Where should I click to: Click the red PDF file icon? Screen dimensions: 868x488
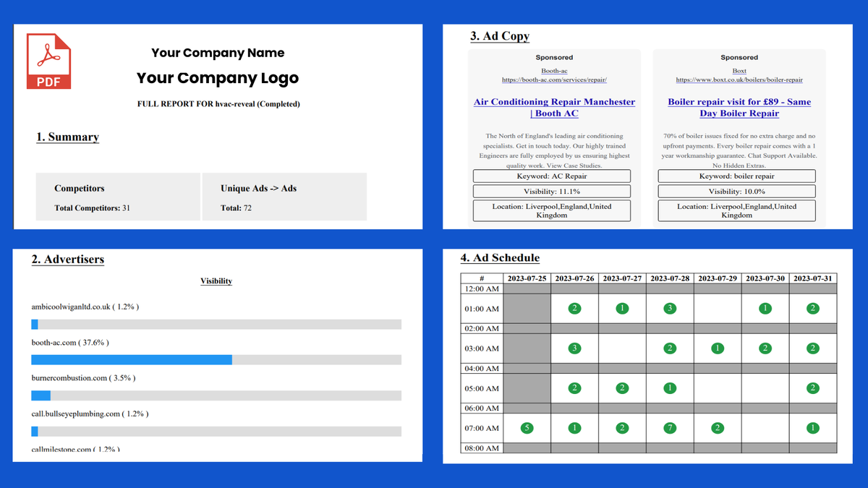(48, 61)
